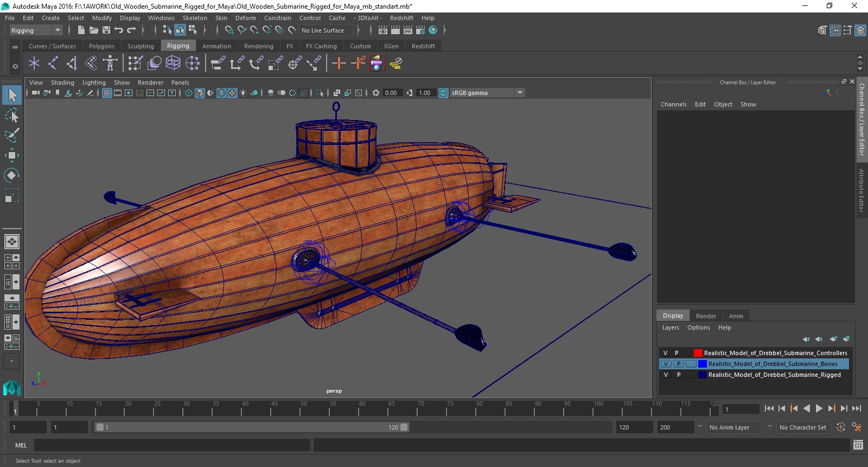The width and height of the screenshot is (868, 467).
Task: Open the No Live Surface field
Action: (325, 30)
